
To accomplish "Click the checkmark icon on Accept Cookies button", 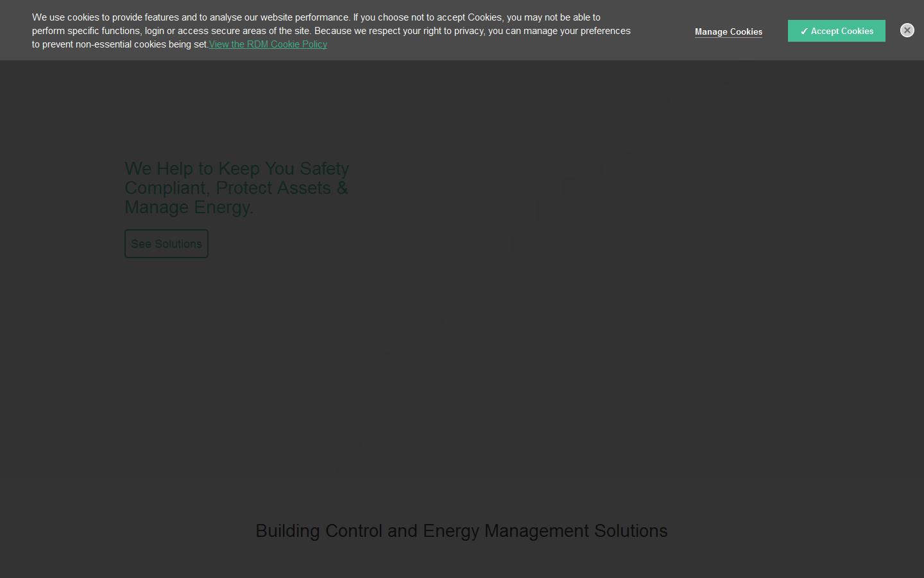I will pos(805,31).
